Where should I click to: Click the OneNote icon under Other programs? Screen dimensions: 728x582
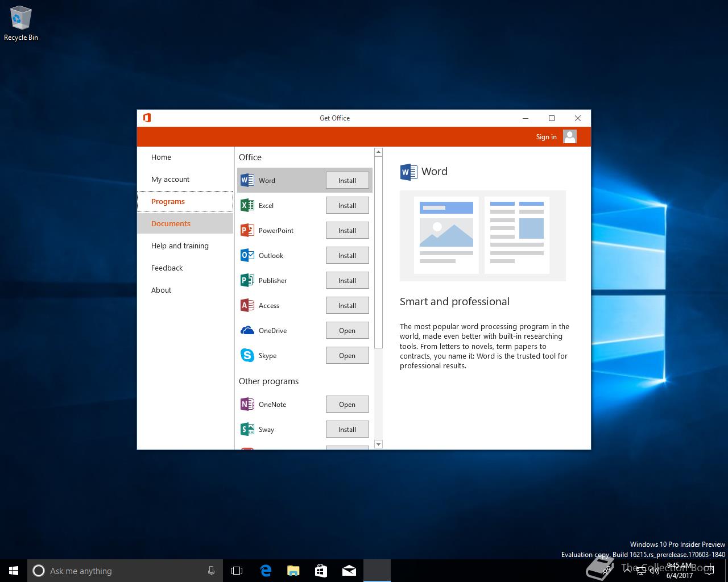[x=247, y=404]
